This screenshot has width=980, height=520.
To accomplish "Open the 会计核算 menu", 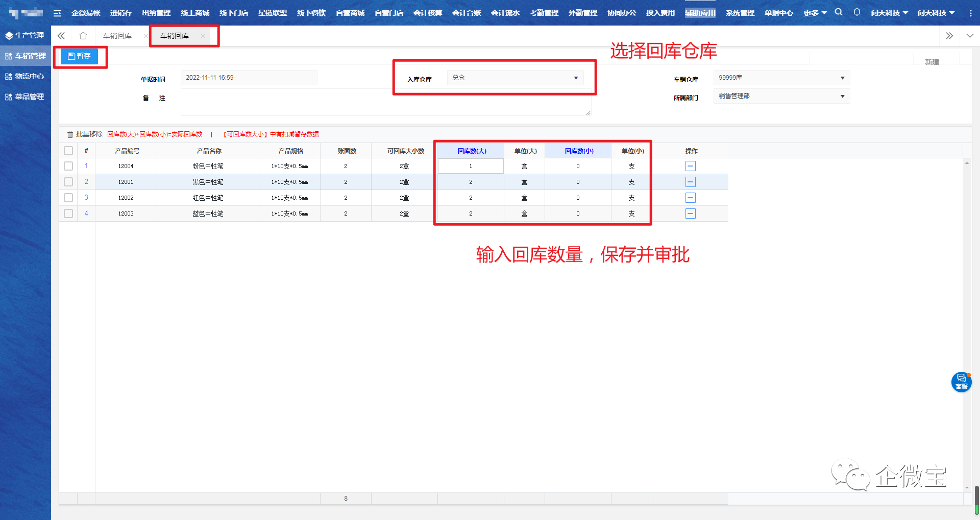I will point(427,13).
